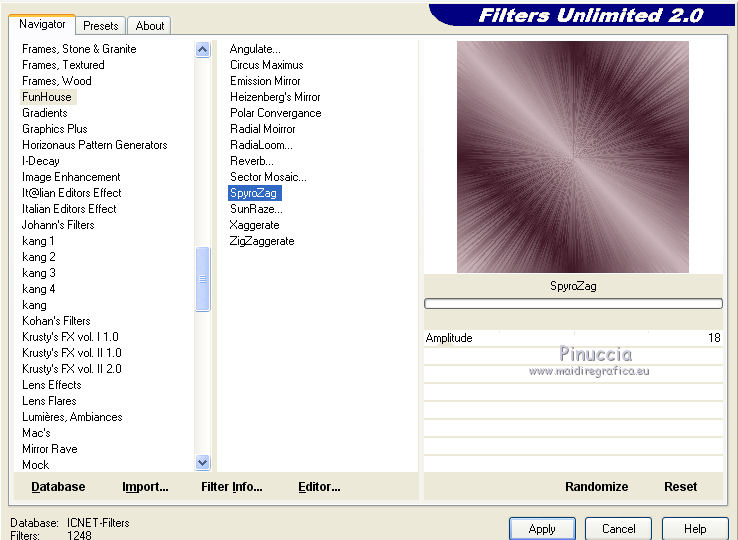Select Krusty's FX vol. II 2.0
The width and height of the screenshot is (738, 540).
[x=72, y=369]
